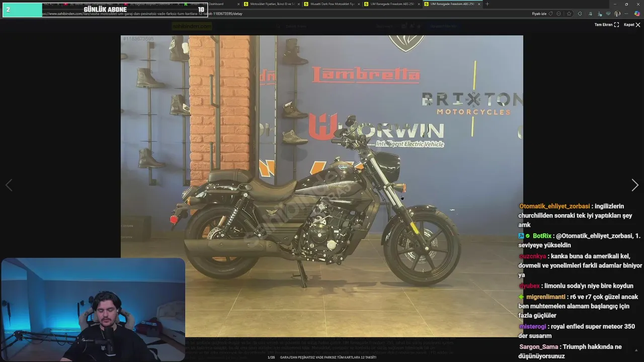Click the listing number #1183673595 label
644x362 pixels.
(138, 39)
